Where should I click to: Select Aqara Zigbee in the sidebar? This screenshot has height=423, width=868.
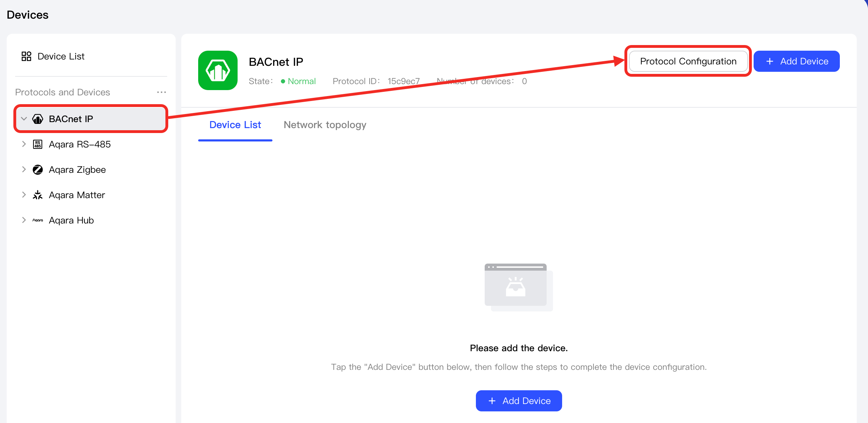(x=77, y=170)
